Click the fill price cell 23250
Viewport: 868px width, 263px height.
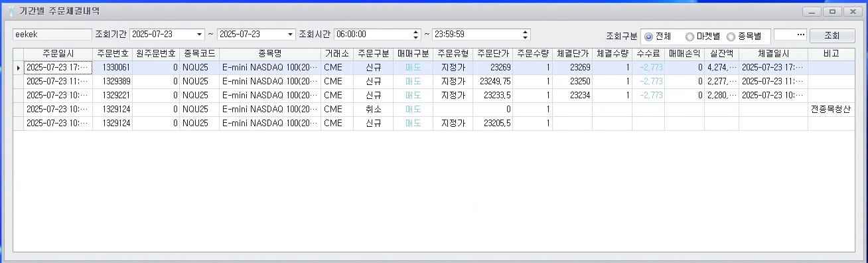point(572,82)
